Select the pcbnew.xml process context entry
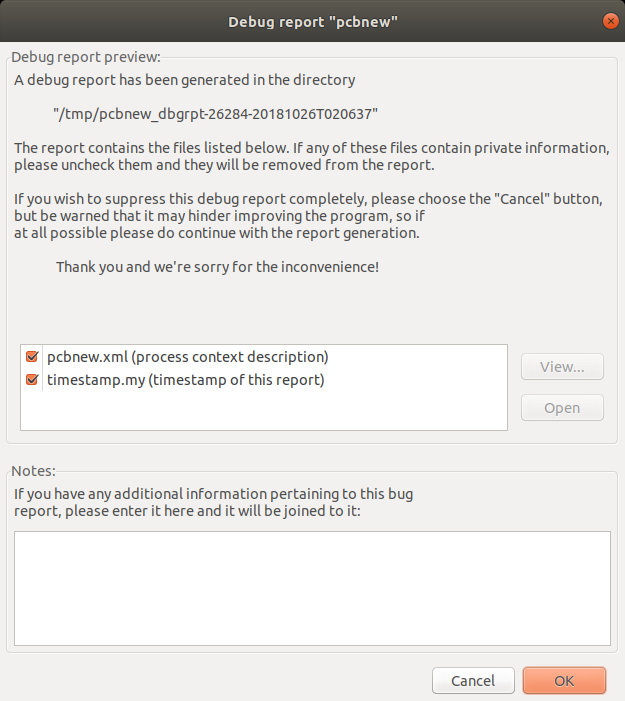Screen dimensions: 625x701 187,356
